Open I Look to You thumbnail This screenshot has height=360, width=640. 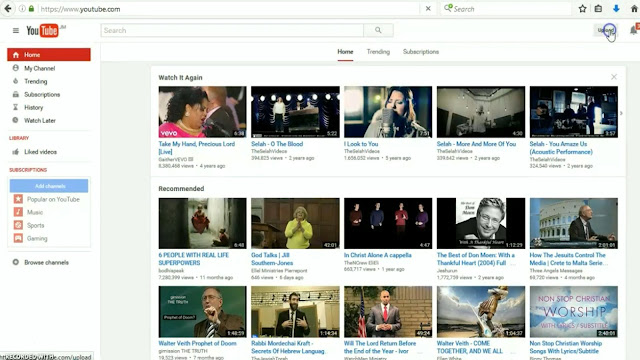click(388, 112)
